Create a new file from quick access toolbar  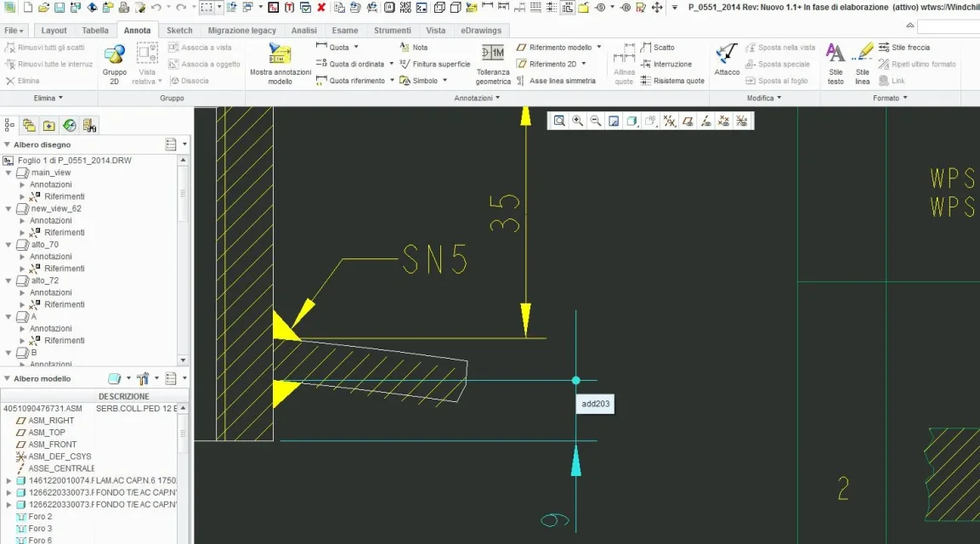(27, 8)
